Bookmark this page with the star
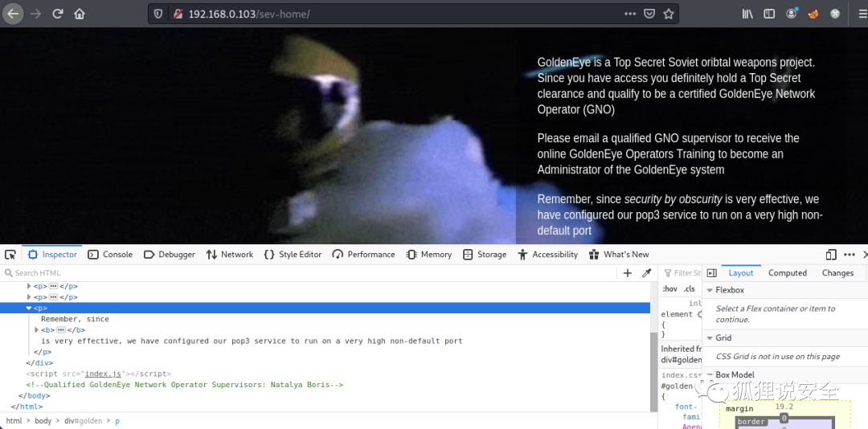This screenshot has width=868, height=429. (669, 14)
